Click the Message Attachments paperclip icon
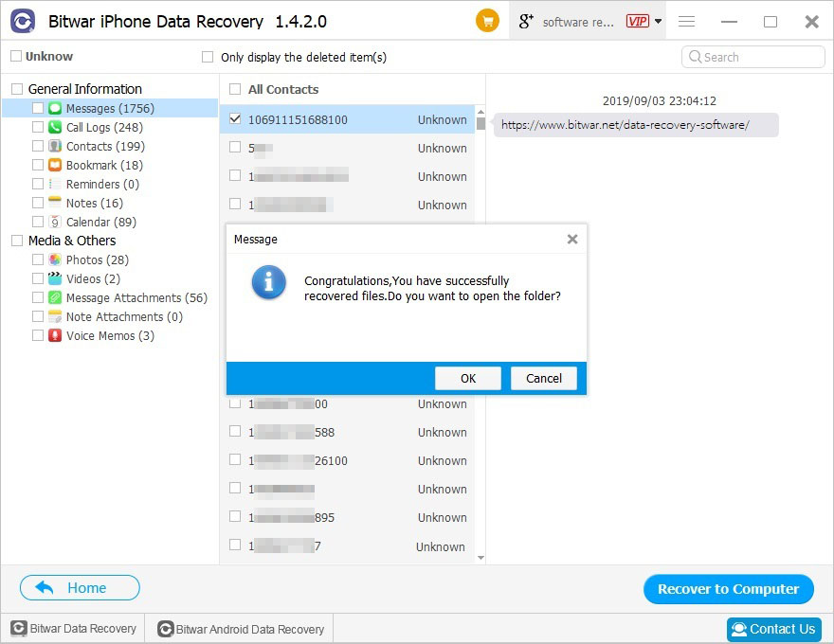This screenshot has height=644, width=834. coord(55,297)
